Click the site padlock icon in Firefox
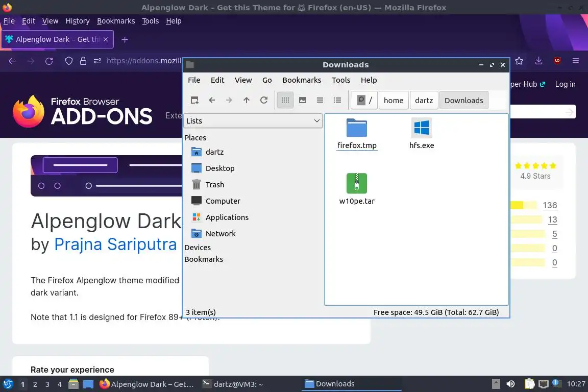Image resolution: width=588 pixels, height=392 pixels. coord(83,61)
